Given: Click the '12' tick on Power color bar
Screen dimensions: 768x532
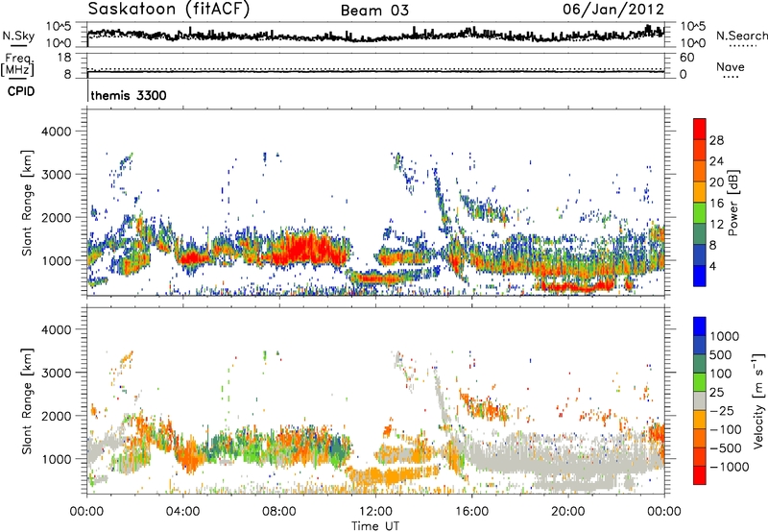Looking at the screenshot, I should coord(716,225).
